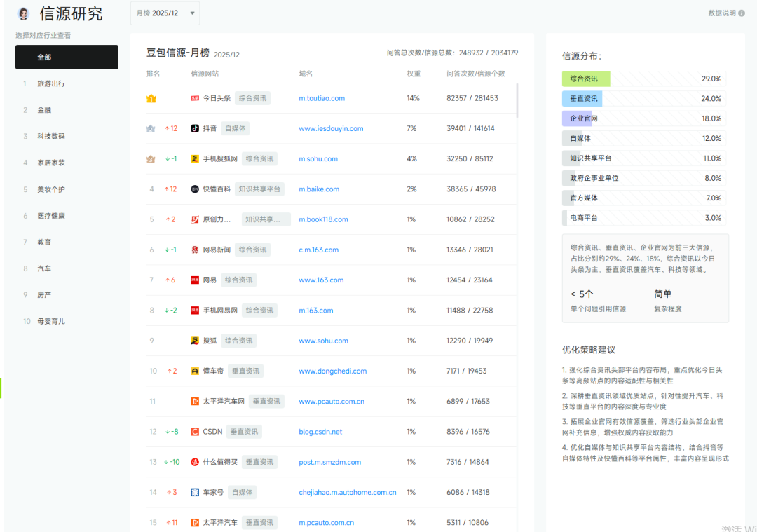
Task: Click the 原创力 site icon
Action: coord(195,219)
